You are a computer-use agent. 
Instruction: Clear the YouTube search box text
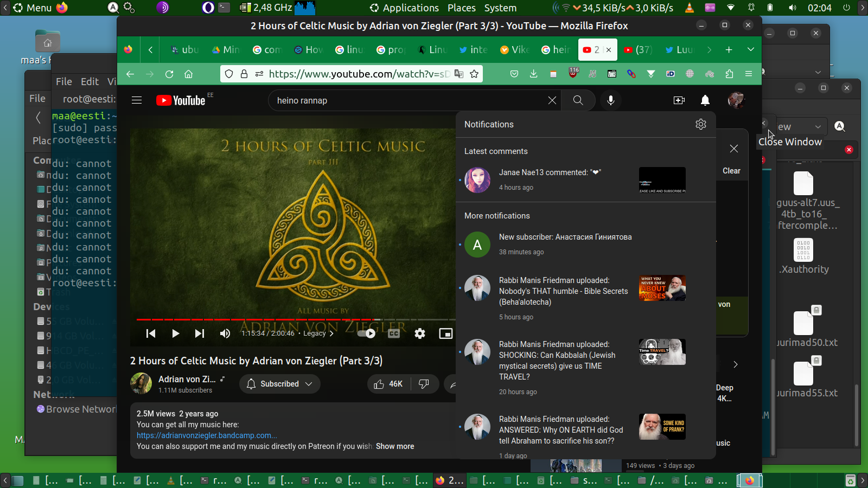552,100
